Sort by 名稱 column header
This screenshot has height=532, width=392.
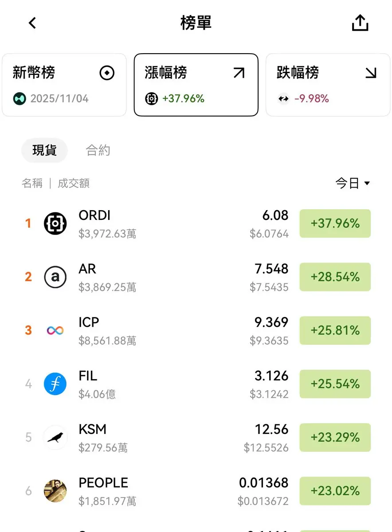click(32, 183)
